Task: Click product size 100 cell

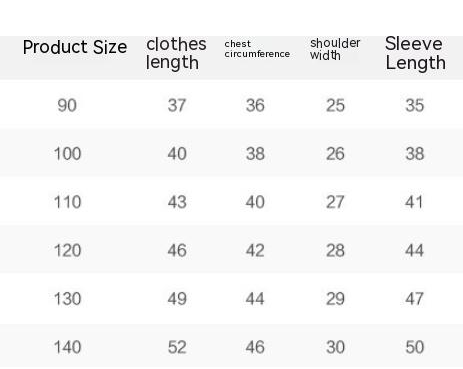Action: (67, 154)
